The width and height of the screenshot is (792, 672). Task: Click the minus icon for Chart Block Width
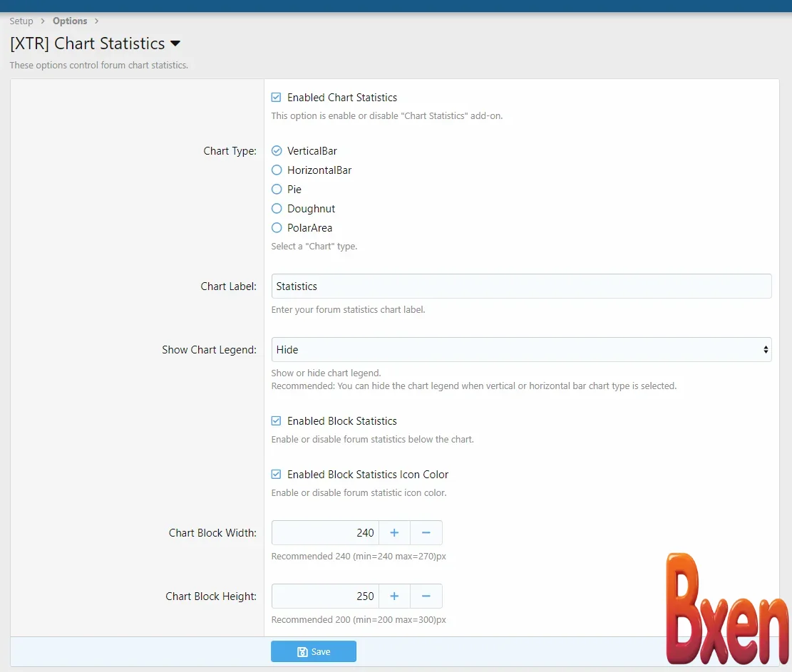tap(426, 533)
